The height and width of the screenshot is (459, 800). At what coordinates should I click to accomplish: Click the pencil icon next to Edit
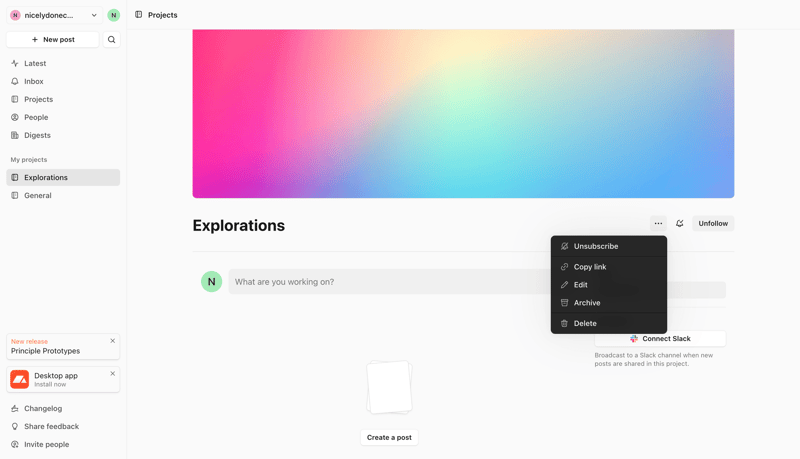(x=564, y=285)
